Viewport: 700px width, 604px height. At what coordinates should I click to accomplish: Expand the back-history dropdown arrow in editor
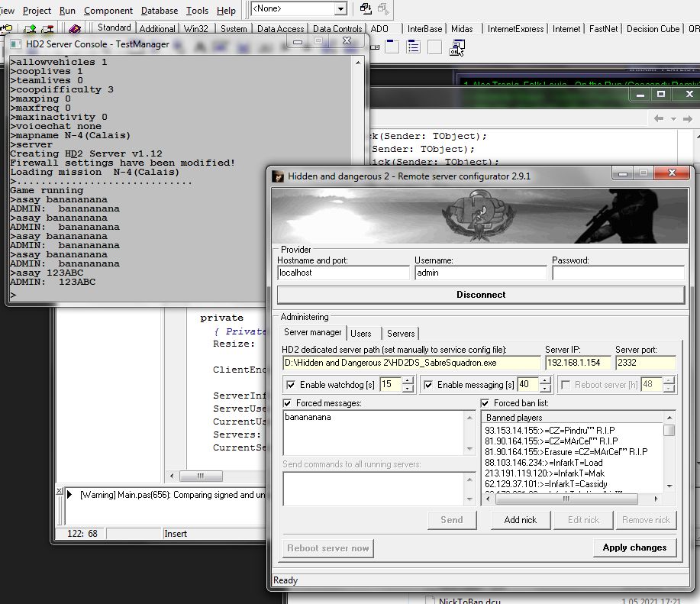(x=673, y=119)
